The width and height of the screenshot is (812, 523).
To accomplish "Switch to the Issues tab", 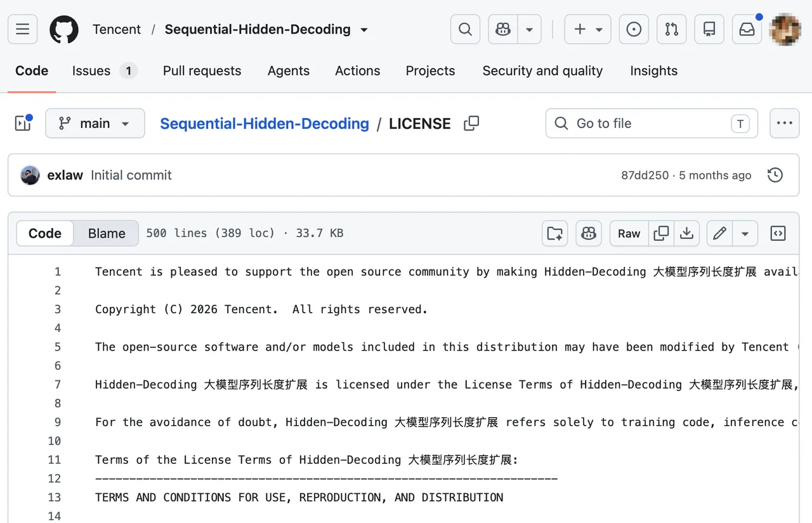I will [105, 71].
